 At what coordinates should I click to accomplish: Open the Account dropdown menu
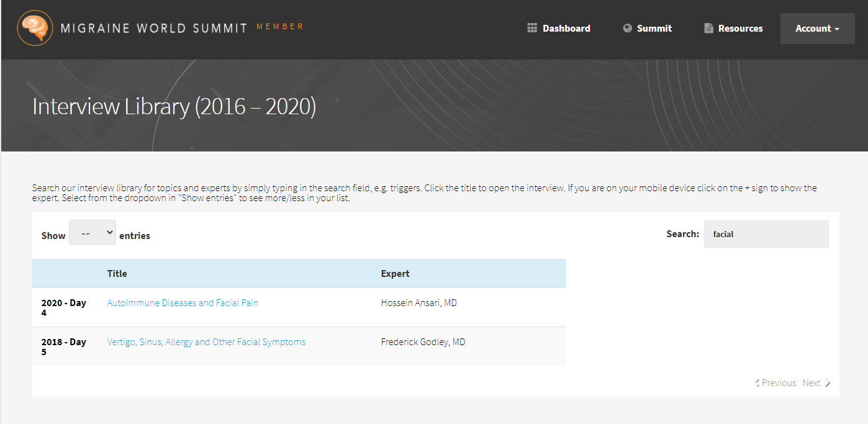tap(817, 29)
